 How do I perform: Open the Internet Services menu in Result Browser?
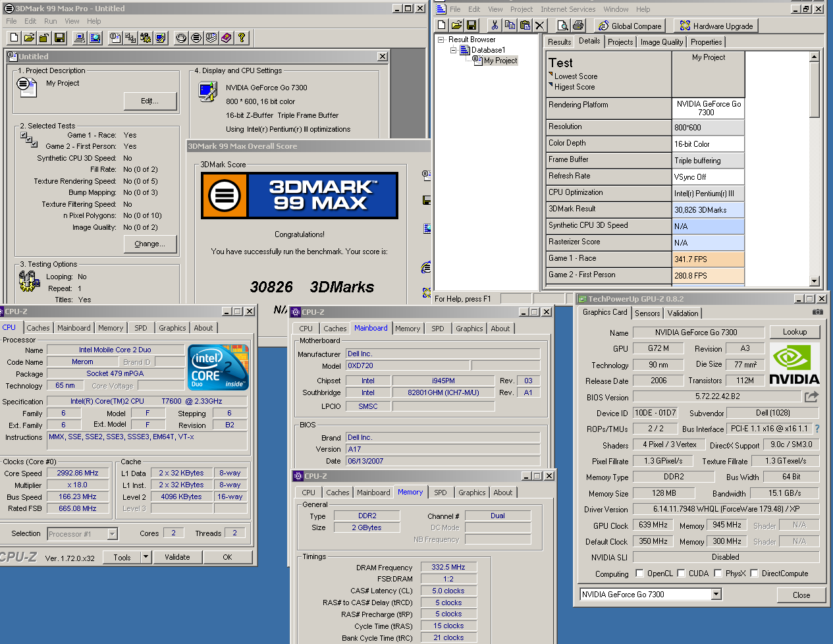pos(568,9)
